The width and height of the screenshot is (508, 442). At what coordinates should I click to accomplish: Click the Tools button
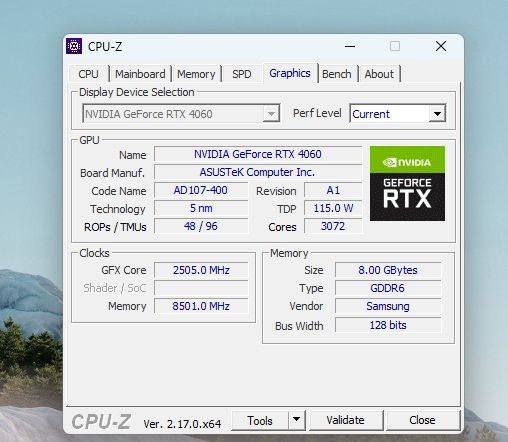(x=259, y=421)
